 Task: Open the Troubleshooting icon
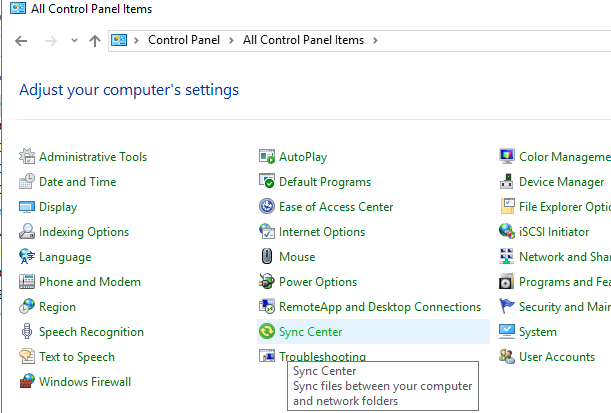[x=267, y=356]
